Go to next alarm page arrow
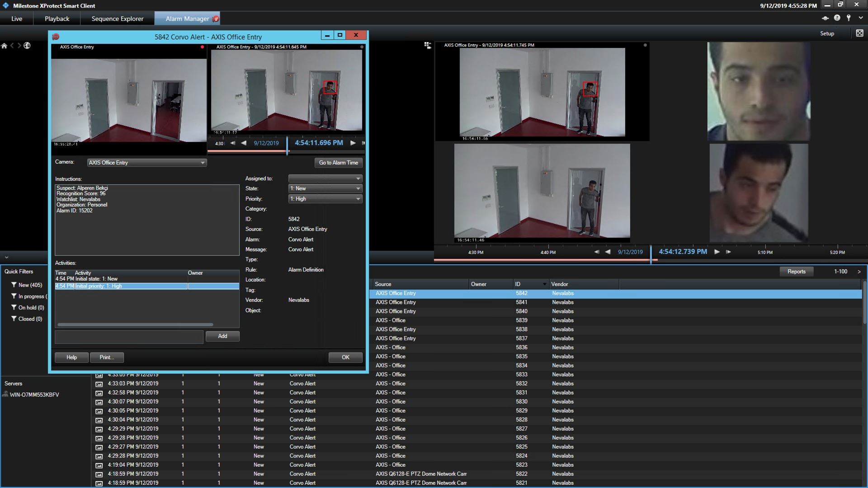868x488 pixels. [859, 272]
